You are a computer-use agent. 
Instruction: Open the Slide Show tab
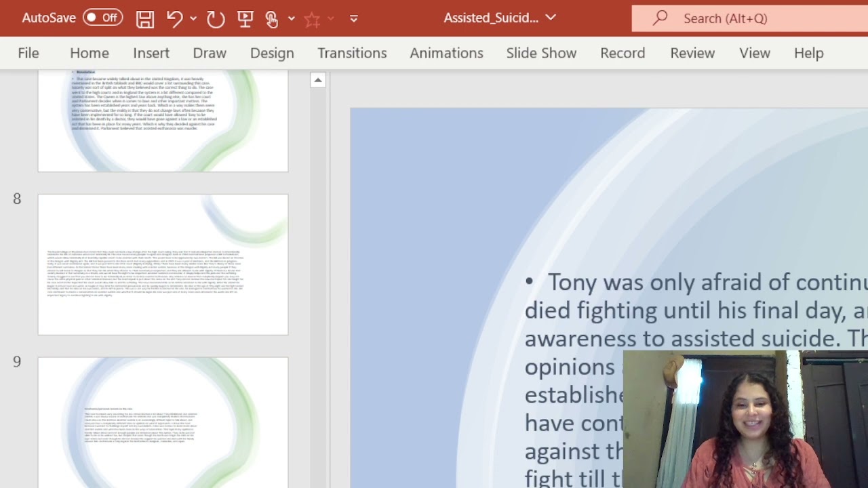click(541, 53)
